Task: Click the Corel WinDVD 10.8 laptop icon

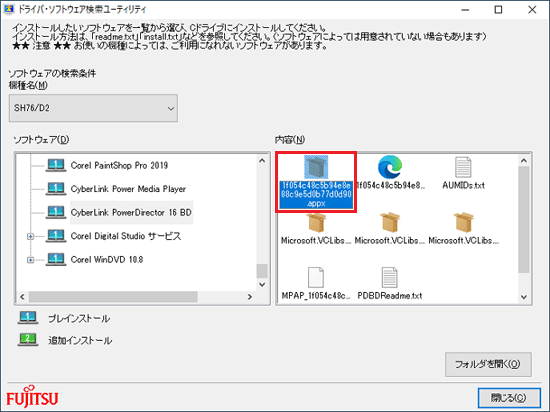Action: pos(56,259)
